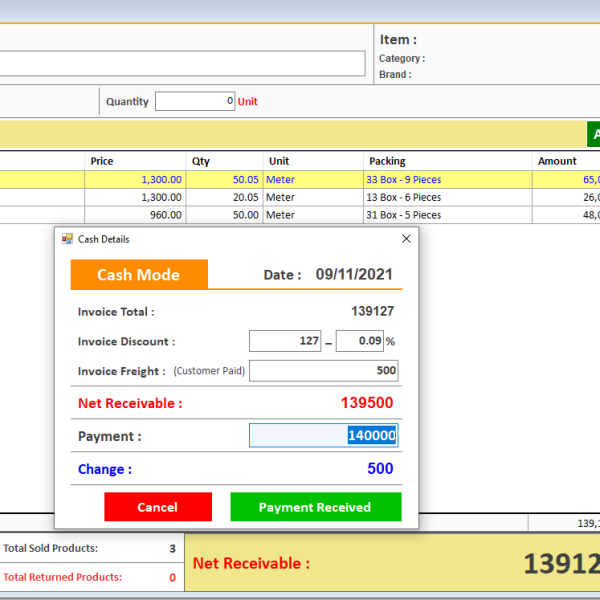Click the Price column header

tap(101, 161)
